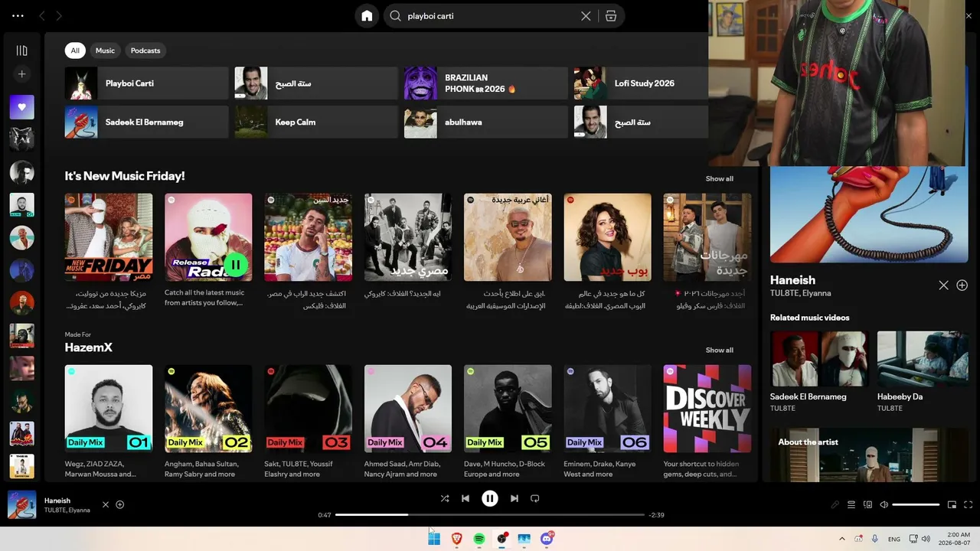Toggle shuffle playback
Viewport: 980px width, 551px height.
(445, 498)
